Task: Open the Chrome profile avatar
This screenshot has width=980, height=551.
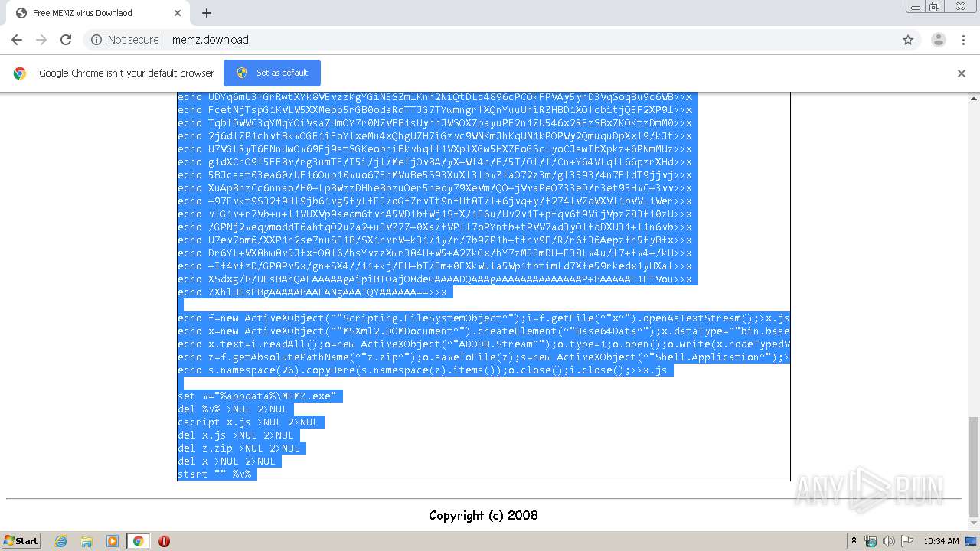Action: (938, 40)
